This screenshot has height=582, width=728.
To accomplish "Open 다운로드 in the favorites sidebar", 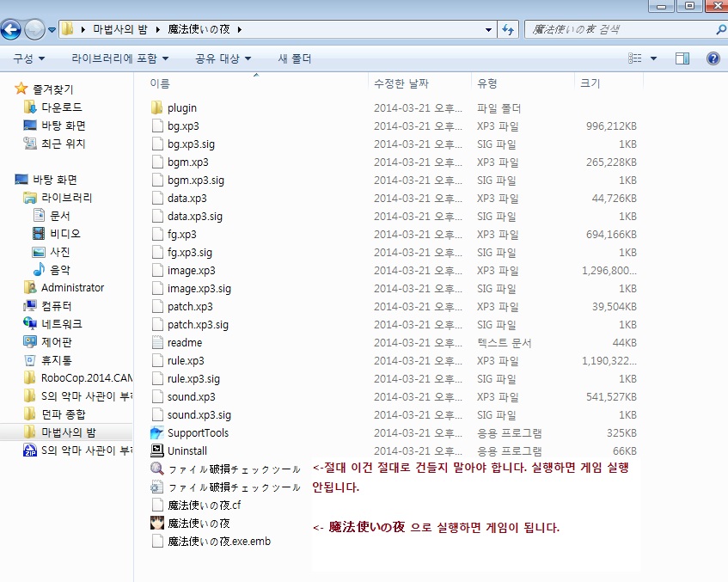I will click(62, 107).
